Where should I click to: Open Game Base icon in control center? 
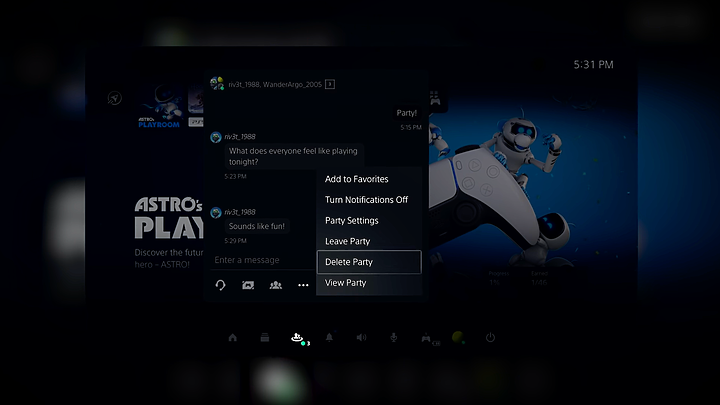tap(298, 338)
